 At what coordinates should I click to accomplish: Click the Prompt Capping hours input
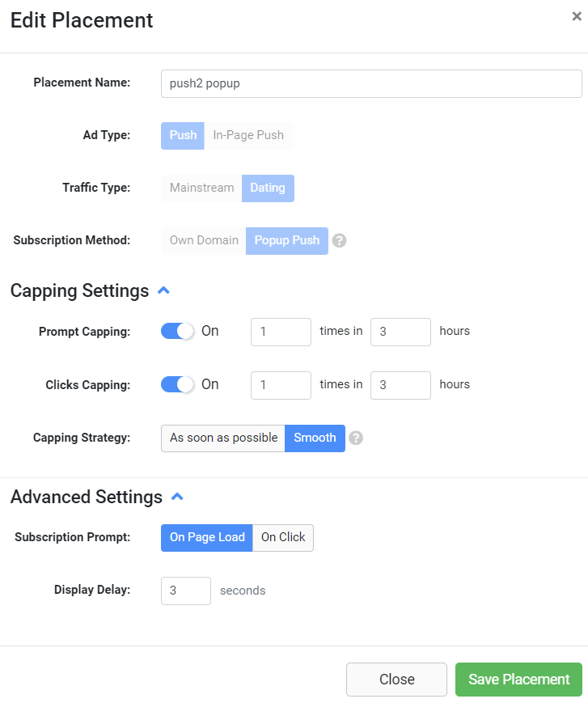click(400, 332)
